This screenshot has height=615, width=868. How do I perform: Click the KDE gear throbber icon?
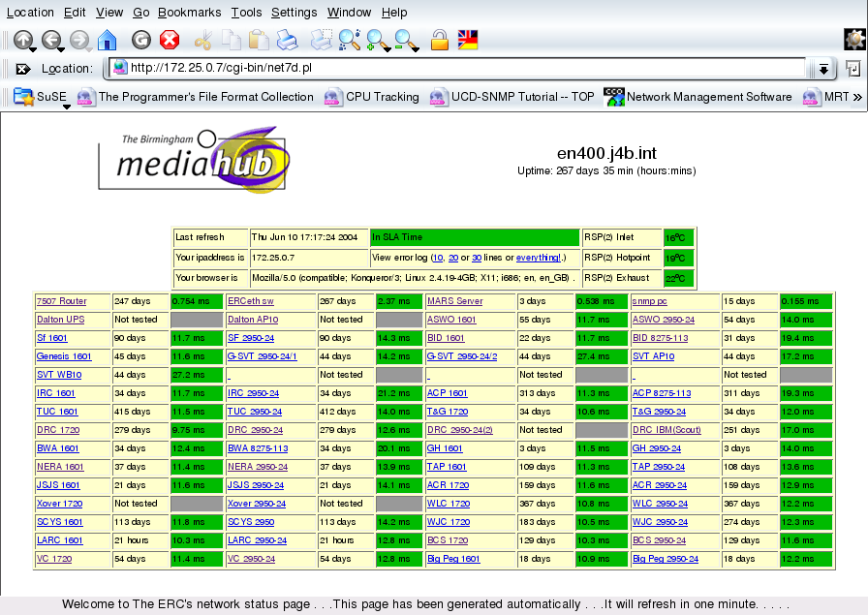[854, 40]
